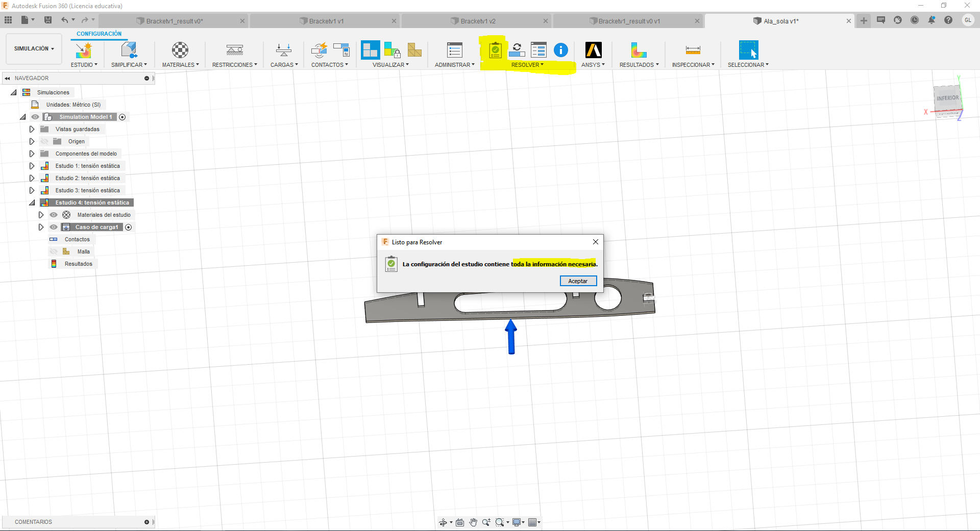The height and width of the screenshot is (531, 980).
Task: Click the Administrar settings list icon
Action: tap(454, 50)
